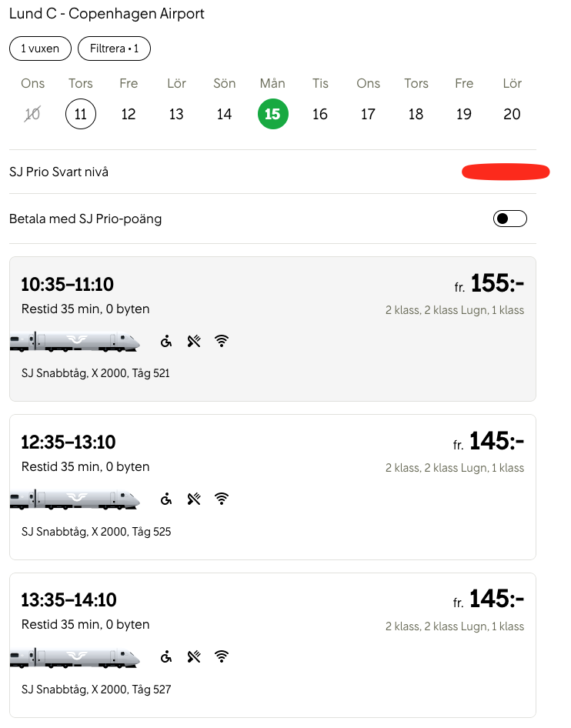
Task: Click wheelchair icon on 13:35 train
Action: tap(166, 656)
